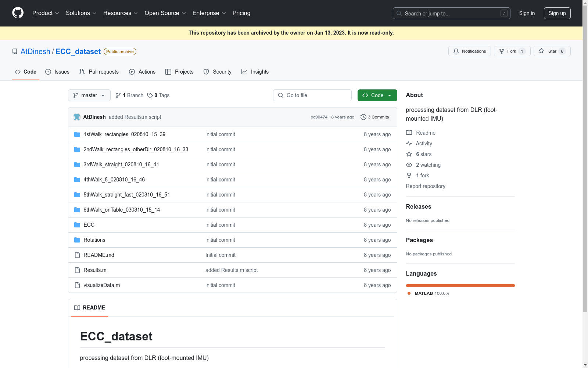Click the star icon beside 6 stars
Screen dimensions: 588x368
tap(409, 154)
